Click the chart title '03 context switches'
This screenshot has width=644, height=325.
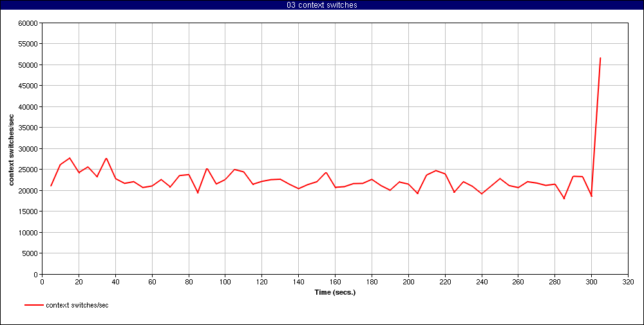[322, 5]
